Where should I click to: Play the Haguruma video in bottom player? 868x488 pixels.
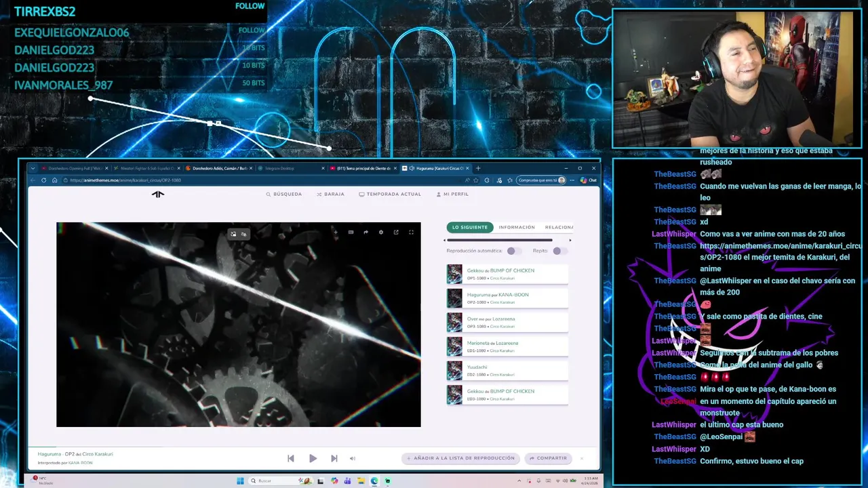point(313,458)
